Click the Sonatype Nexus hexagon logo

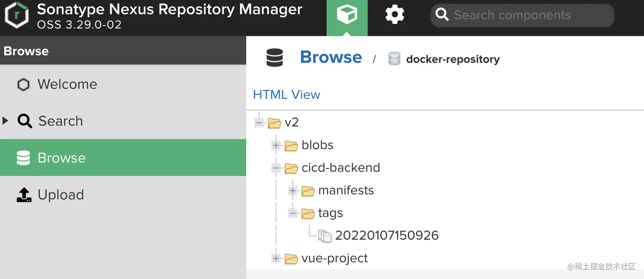(17, 16)
